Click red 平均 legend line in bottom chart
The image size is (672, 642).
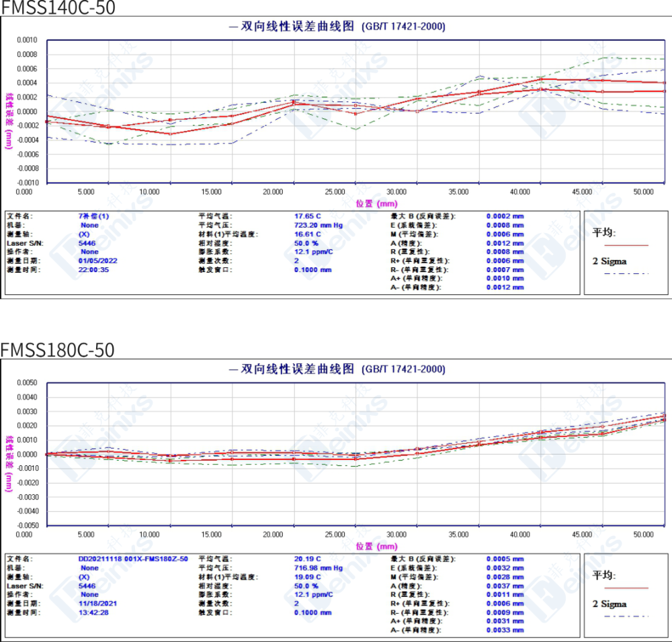click(x=626, y=588)
